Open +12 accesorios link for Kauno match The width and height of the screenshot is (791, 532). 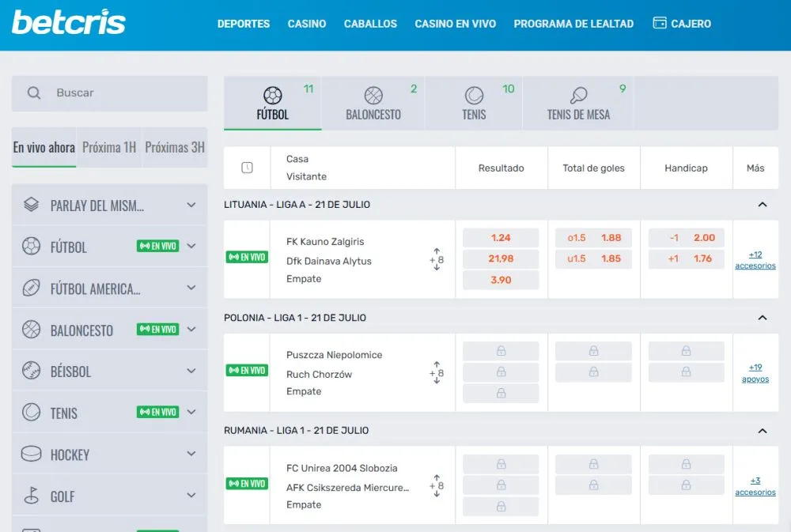pyautogui.click(x=755, y=260)
